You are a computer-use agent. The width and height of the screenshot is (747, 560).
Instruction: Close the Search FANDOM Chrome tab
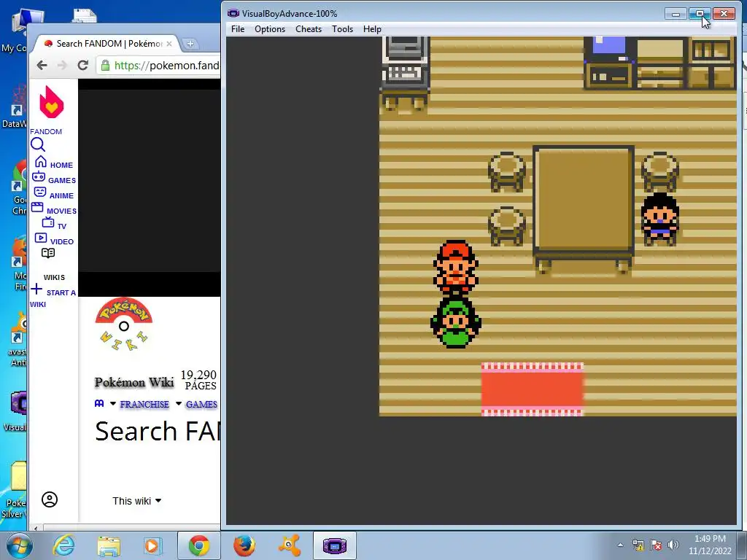tap(169, 44)
